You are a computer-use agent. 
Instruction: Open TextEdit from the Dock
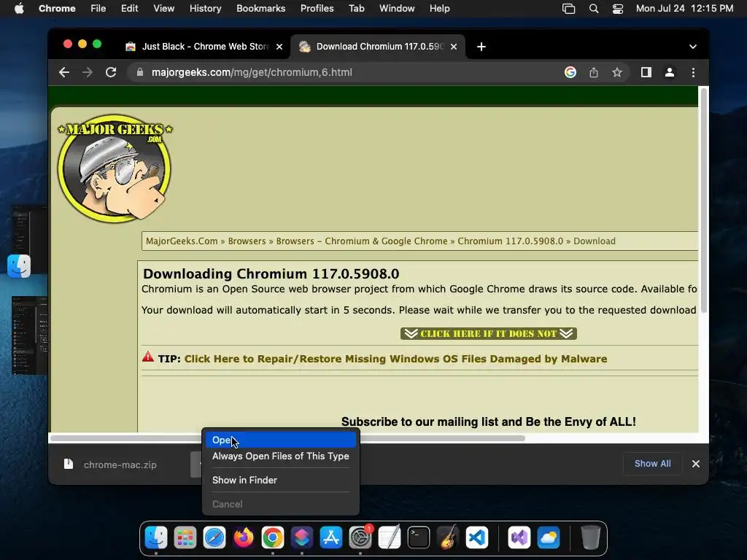click(390, 538)
